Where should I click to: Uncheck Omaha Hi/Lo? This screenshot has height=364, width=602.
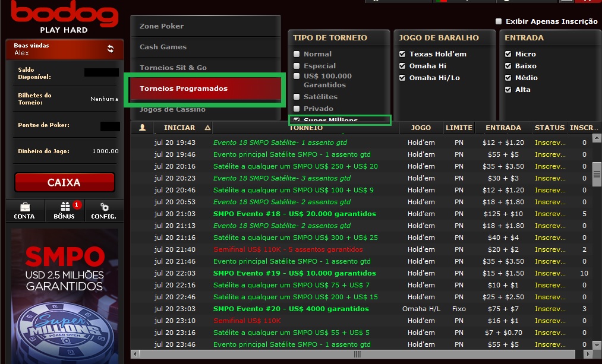402,78
